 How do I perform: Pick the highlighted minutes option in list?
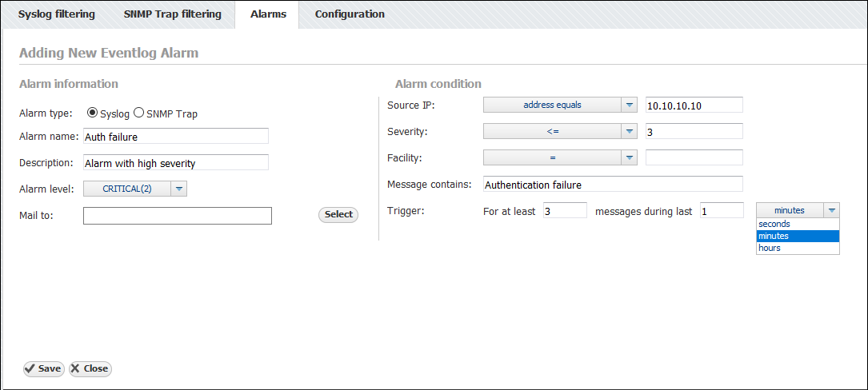pyautogui.click(x=797, y=236)
